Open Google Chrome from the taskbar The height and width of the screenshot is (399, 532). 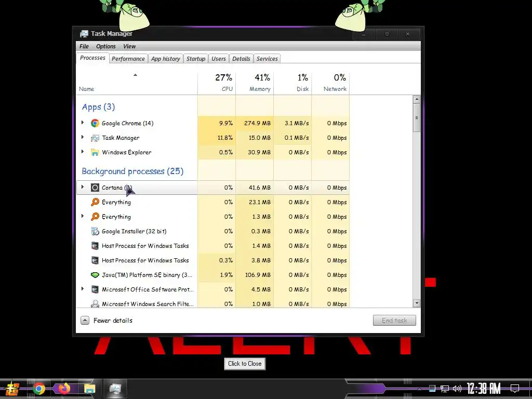38,389
